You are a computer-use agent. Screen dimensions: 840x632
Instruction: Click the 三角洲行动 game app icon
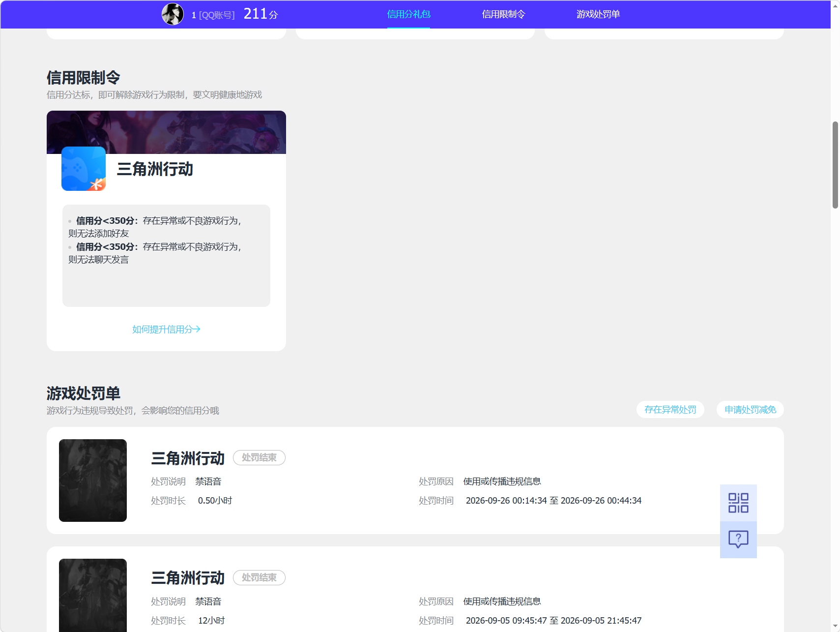[84, 169]
